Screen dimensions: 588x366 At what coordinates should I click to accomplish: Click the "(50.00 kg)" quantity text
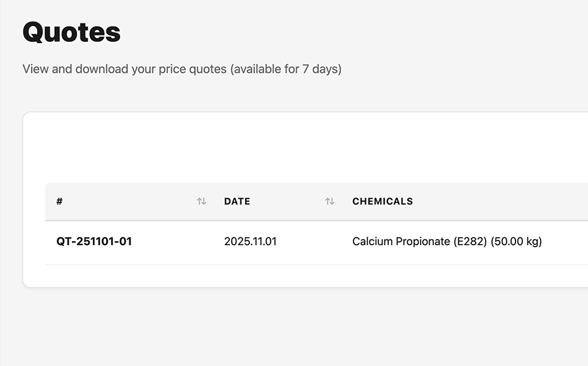515,241
